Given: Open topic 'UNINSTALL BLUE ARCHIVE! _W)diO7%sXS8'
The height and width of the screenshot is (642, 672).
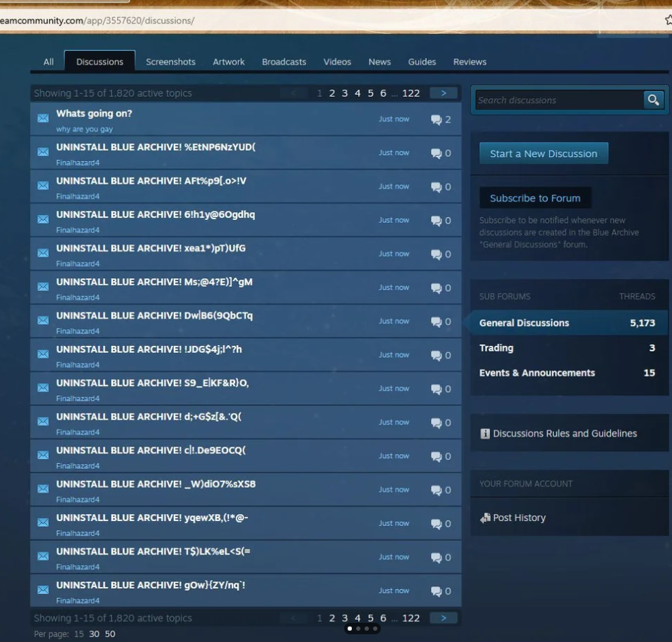Looking at the screenshot, I should click(155, 484).
